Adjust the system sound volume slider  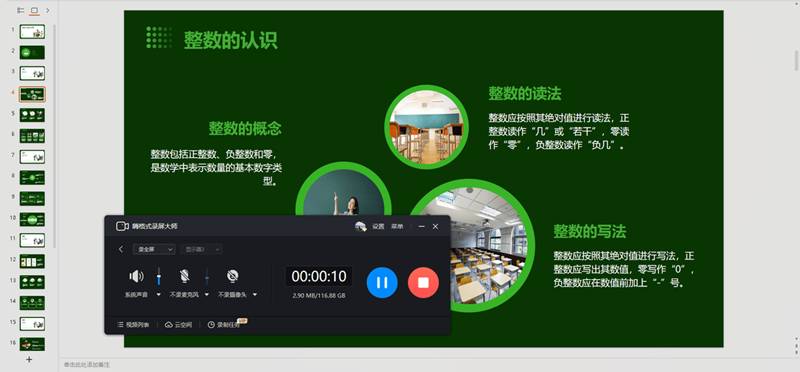(x=159, y=276)
